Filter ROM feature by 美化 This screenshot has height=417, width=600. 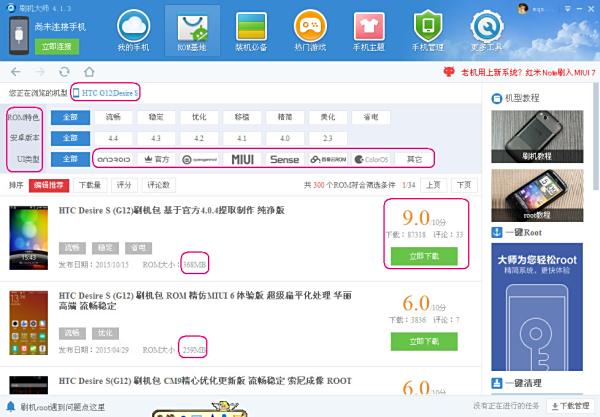pos(328,117)
